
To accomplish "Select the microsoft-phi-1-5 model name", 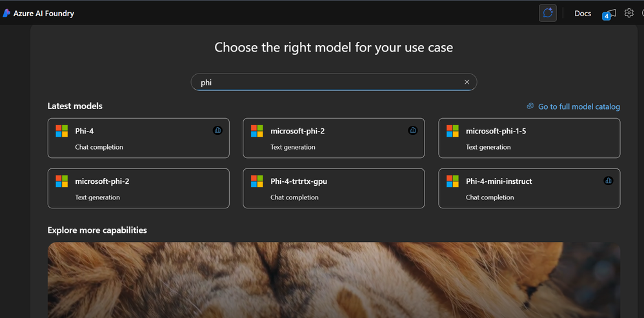I will click(496, 132).
